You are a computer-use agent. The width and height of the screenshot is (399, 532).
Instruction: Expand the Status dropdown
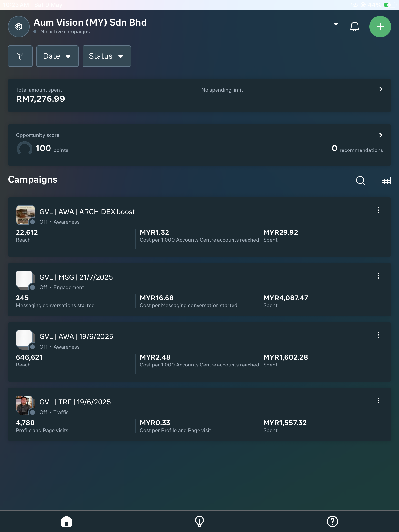107,56
